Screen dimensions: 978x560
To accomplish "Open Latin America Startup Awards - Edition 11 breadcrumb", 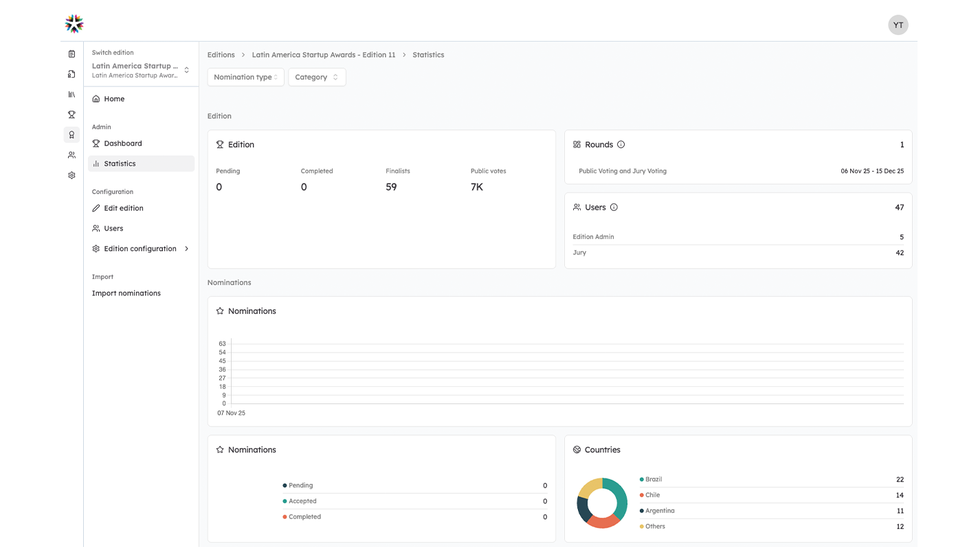I will coord(324,55).
